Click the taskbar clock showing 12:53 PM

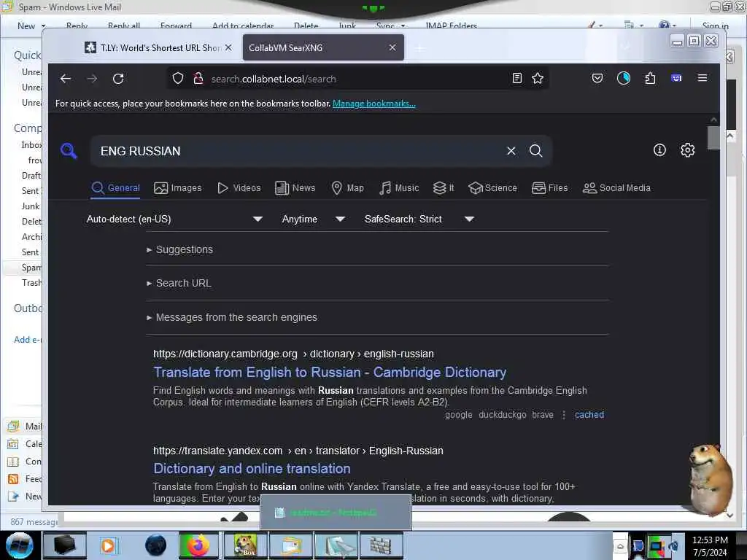[x=710, y=540]
